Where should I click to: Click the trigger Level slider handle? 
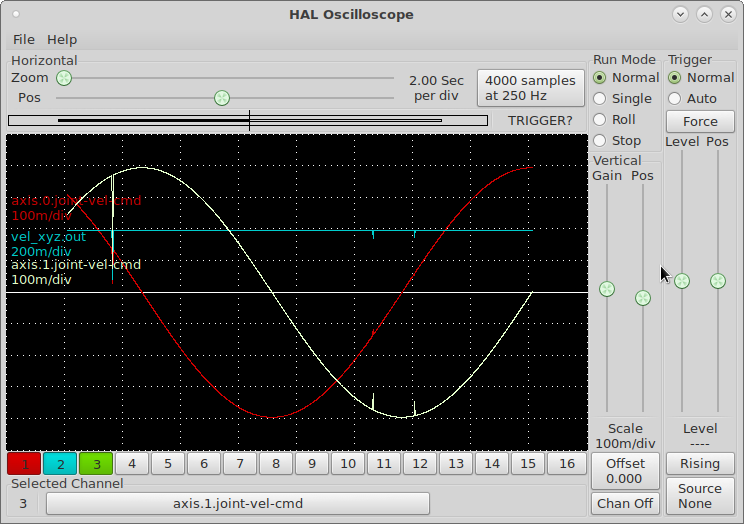pyautogui.click(x=682, y=281)
